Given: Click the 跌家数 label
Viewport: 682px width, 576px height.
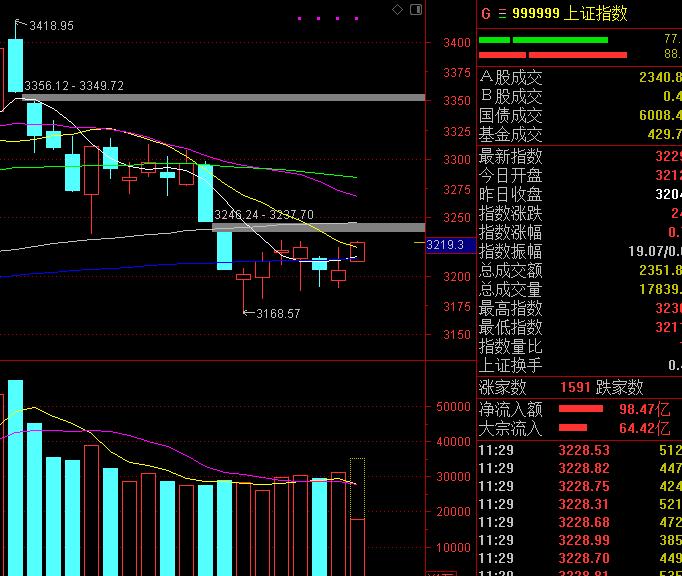Looking at the screenshot, I should [619, 387].
